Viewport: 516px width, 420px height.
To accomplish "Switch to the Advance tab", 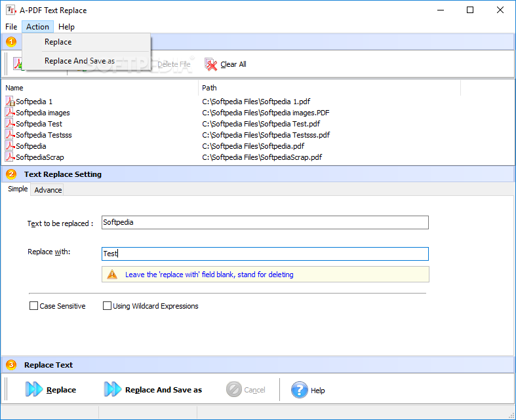I will click(x=48, y=190).
